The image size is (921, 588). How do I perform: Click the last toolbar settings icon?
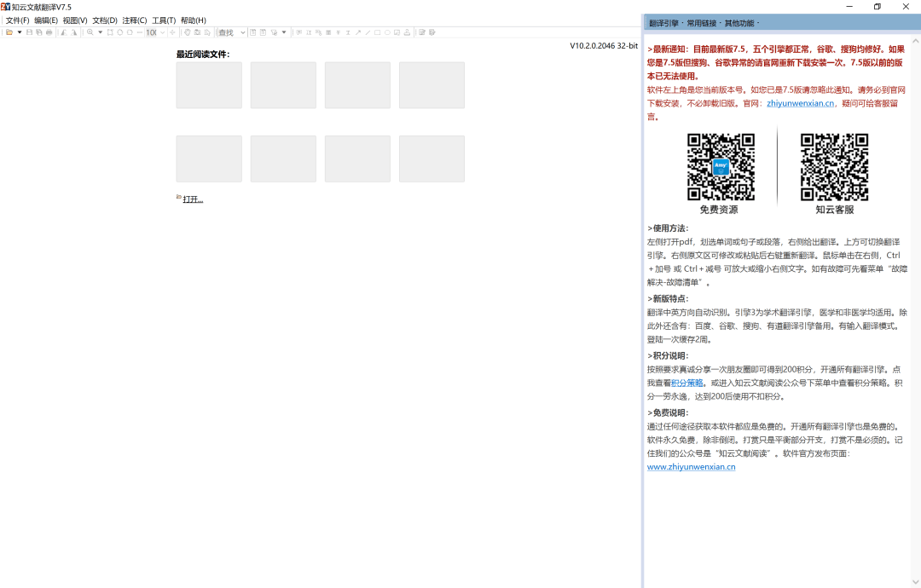tap(432, 32)
